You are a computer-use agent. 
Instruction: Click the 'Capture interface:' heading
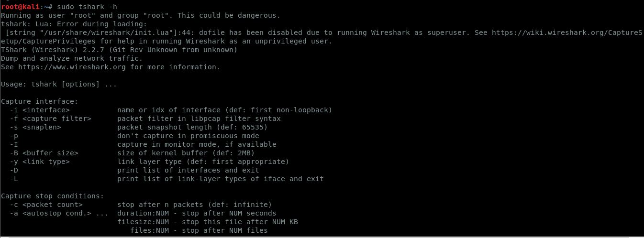(x=39, y=101)
